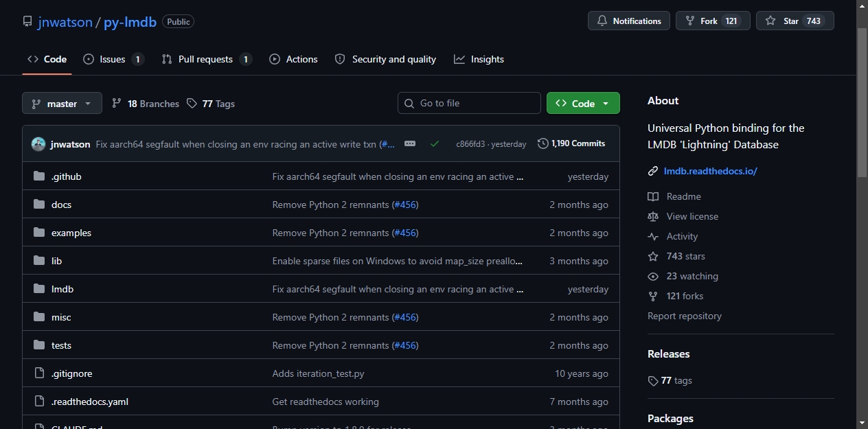
Task: Click the folder icon beside misc
Action: click(39, 317)
